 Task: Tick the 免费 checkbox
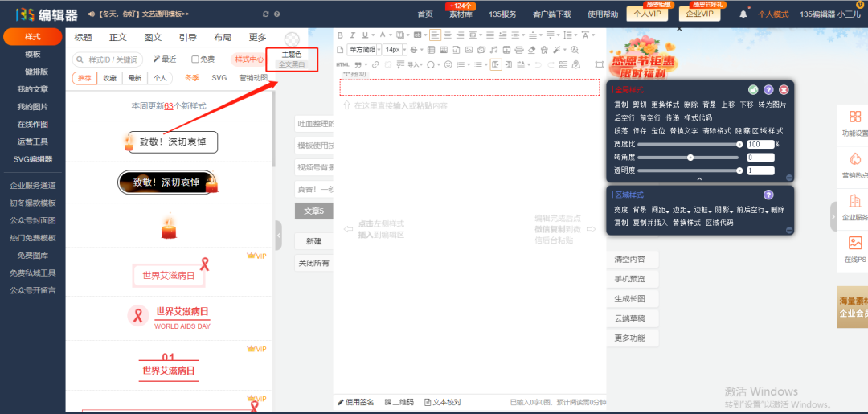[x=194, y=59]
